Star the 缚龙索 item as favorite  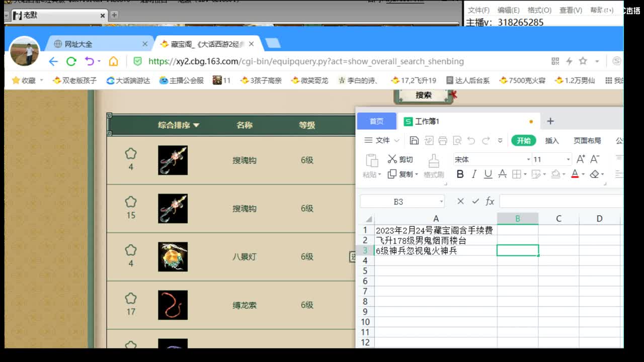click(131, 299)
